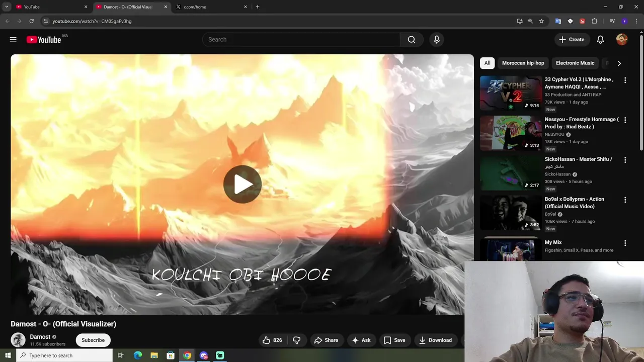
Task: Open the SickoHassan Master Shifu title
Action: pos(579,163)
